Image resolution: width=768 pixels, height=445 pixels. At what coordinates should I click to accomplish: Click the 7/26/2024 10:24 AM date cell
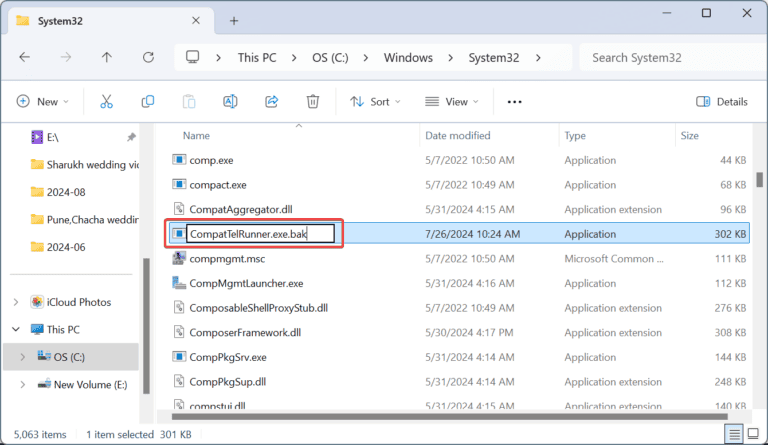coord(473,234)
